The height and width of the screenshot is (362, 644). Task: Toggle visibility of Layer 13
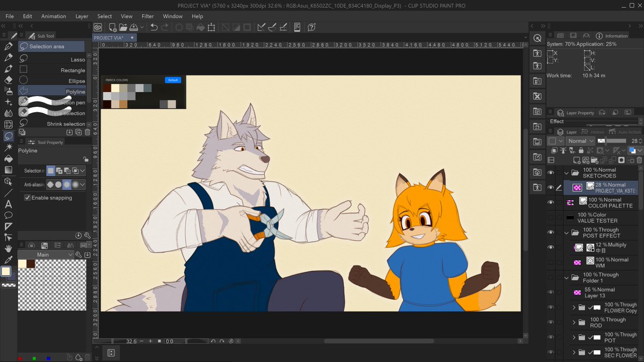pos(551,293)
